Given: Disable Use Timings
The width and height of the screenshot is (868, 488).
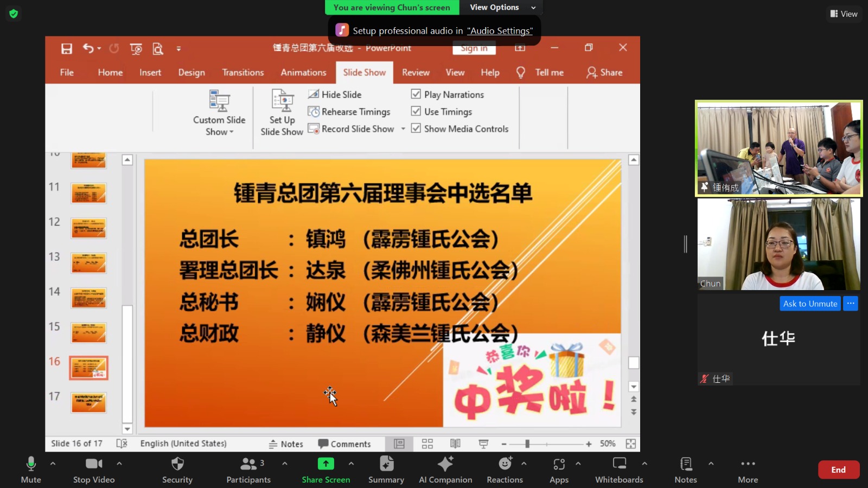Looking at the screenshot, I should click(x=416, y=111).
